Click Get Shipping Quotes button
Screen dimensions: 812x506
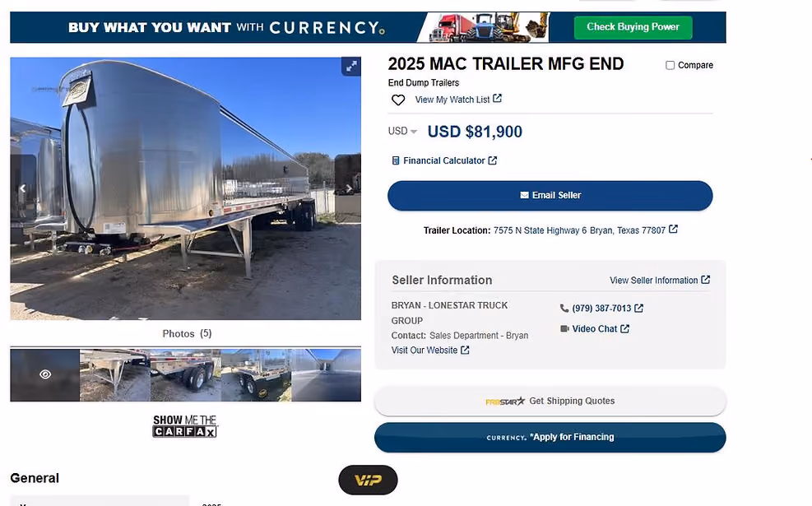pyautogui.click(x=550, y=401)
